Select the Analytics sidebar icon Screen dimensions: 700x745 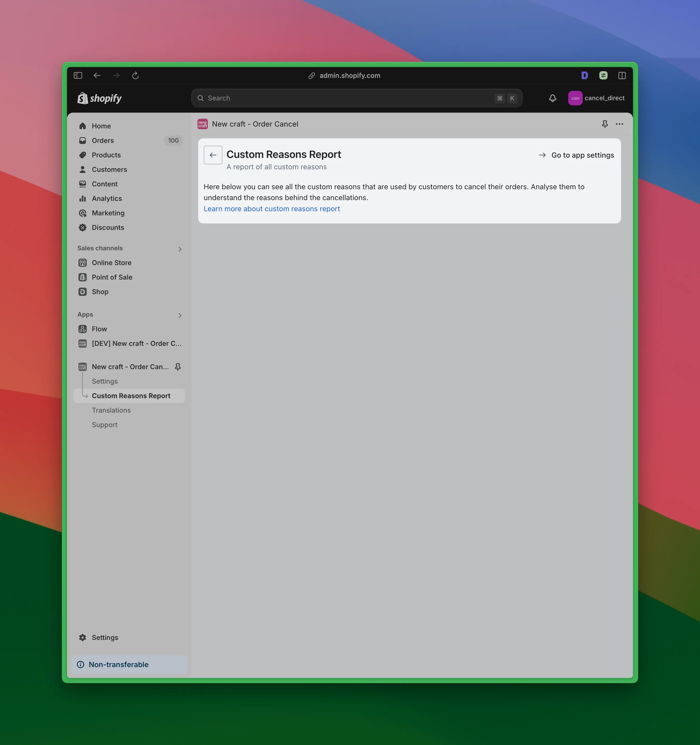(82, 198)
